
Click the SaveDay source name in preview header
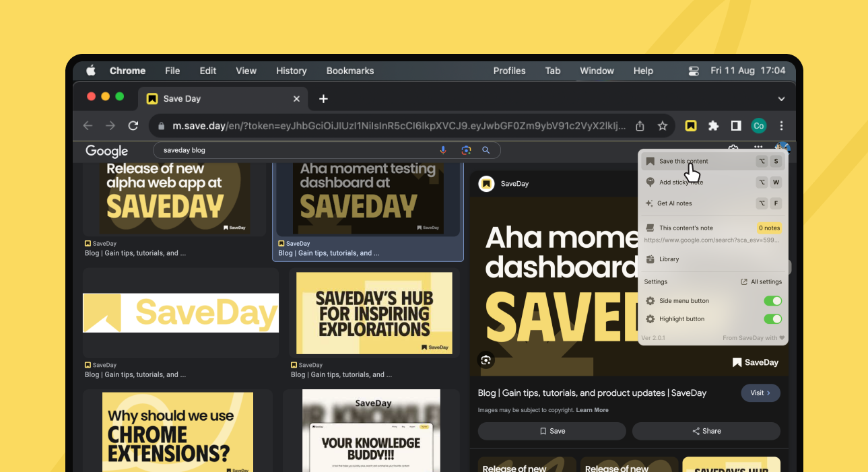click(x=515, y=184)
